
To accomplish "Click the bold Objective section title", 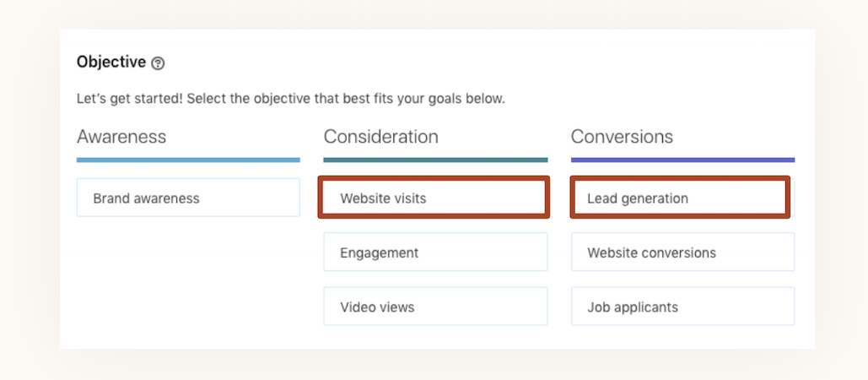I will [x=111, y=62].
